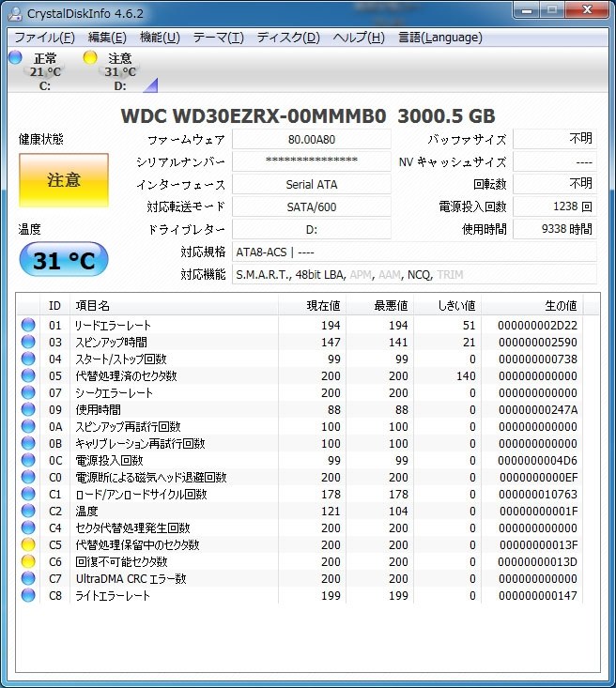The height and width of the screenshot is (688, 616).
Task: Click status icon for 0B キャリブレーション再試行回数
Action: [28, 443]
